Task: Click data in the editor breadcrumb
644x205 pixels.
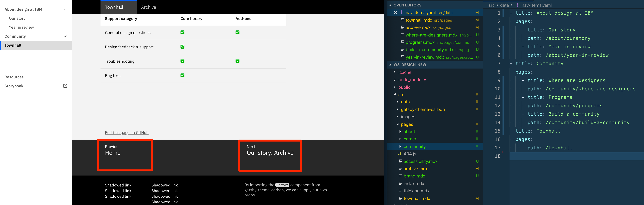Action: 504,5
